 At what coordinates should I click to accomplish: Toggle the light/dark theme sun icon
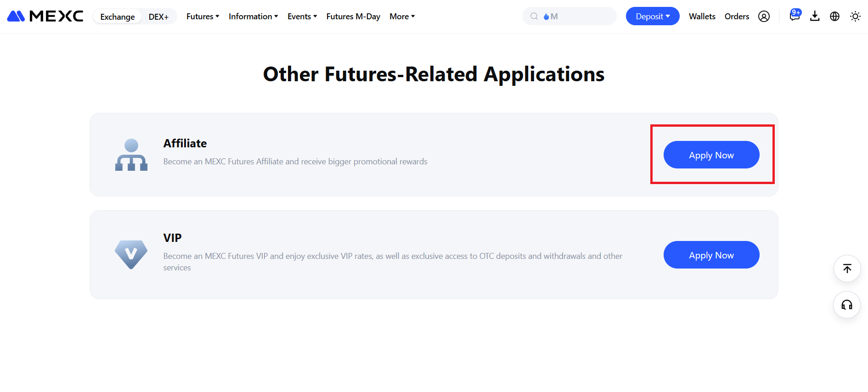[855, 17]
